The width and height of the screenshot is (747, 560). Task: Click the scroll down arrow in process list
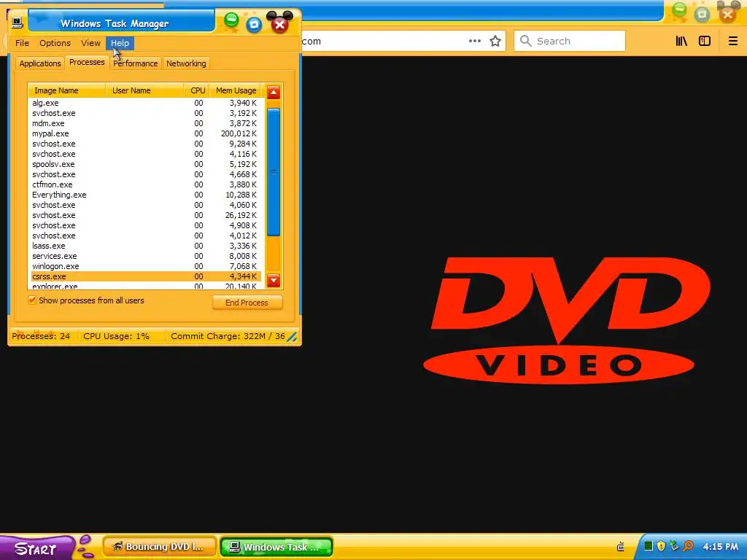[274, 281]
